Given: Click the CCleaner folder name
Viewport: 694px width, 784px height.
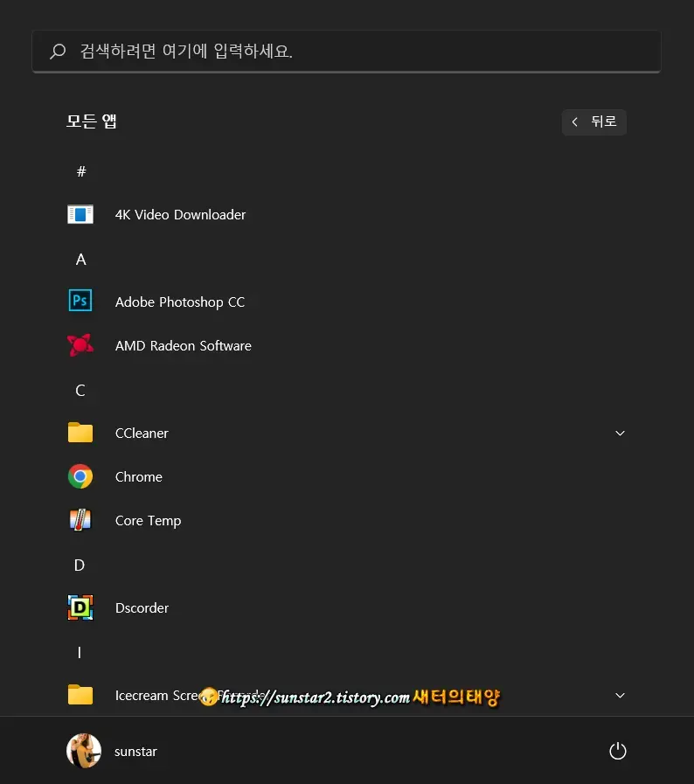Looking at the screenshot, I should [142, 433].
